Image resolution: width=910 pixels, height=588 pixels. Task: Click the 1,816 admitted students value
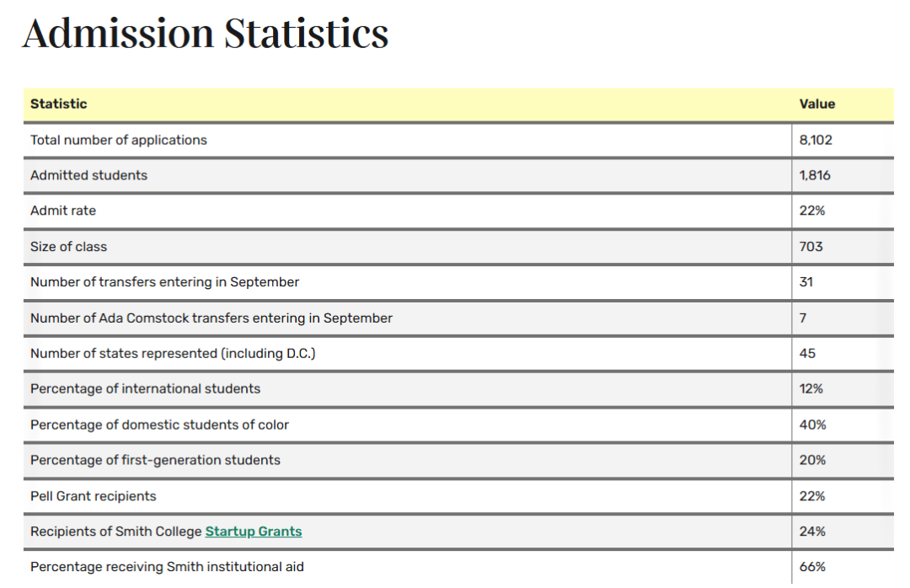pos(815,175)
